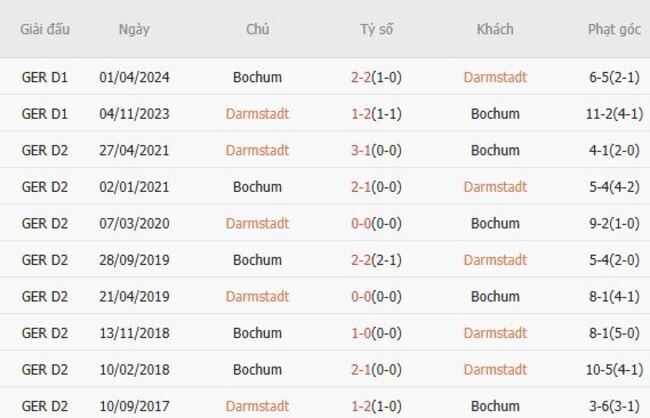This screenshot has height=418, width=650.
Task: Click Bochum home team on 02/01/2021
Action: click(257, 187)
